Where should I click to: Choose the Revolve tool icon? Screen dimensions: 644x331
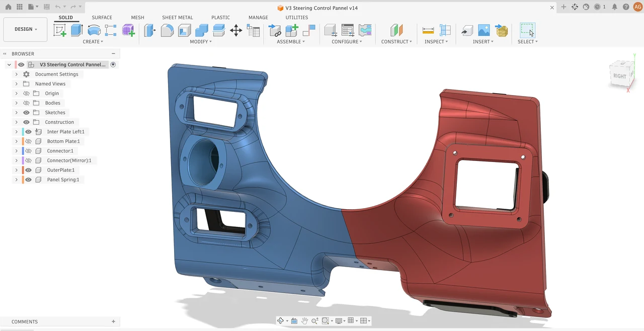(x=94, y=30)
